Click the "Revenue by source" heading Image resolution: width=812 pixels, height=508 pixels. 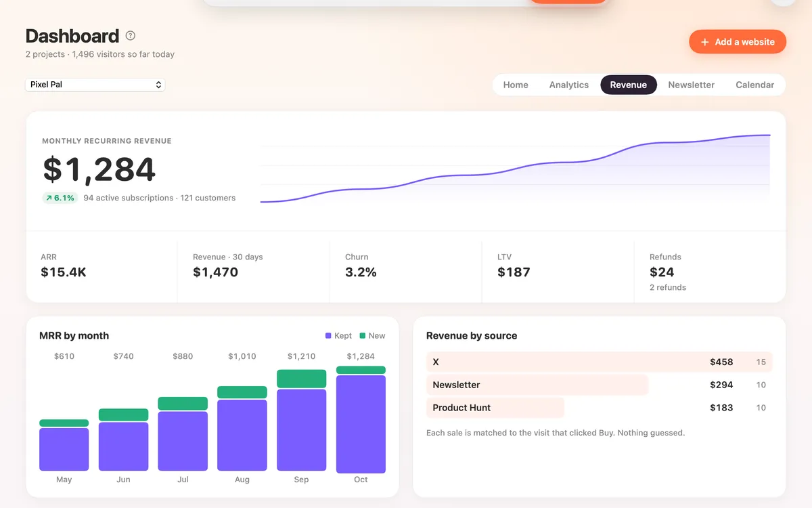click(472, 335)
